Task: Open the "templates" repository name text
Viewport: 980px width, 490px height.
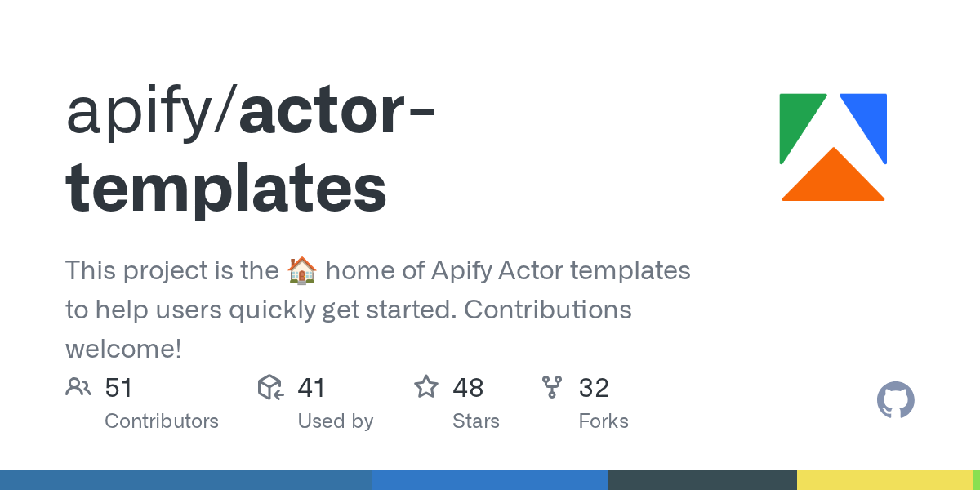Action: click(226, 189)
